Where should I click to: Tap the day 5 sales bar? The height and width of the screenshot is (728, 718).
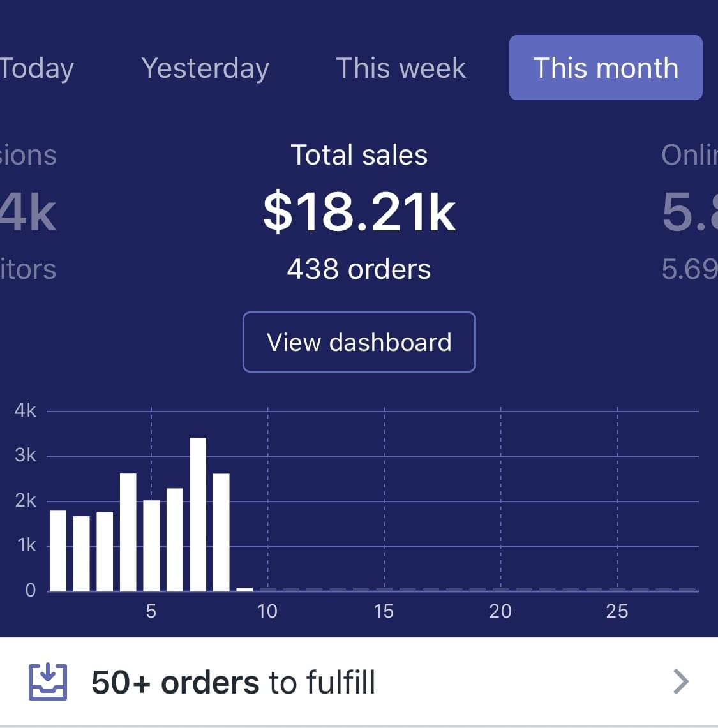(151, 546)
